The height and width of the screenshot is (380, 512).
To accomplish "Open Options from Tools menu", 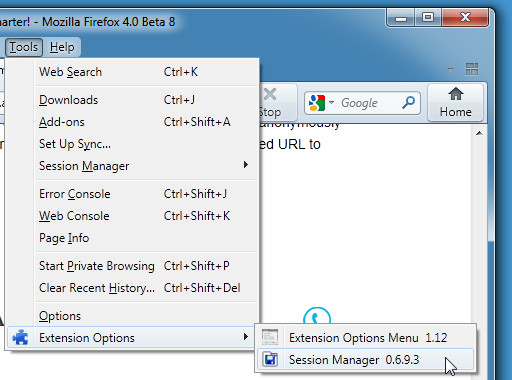I will pyautogui.click(x=147, y=316).
